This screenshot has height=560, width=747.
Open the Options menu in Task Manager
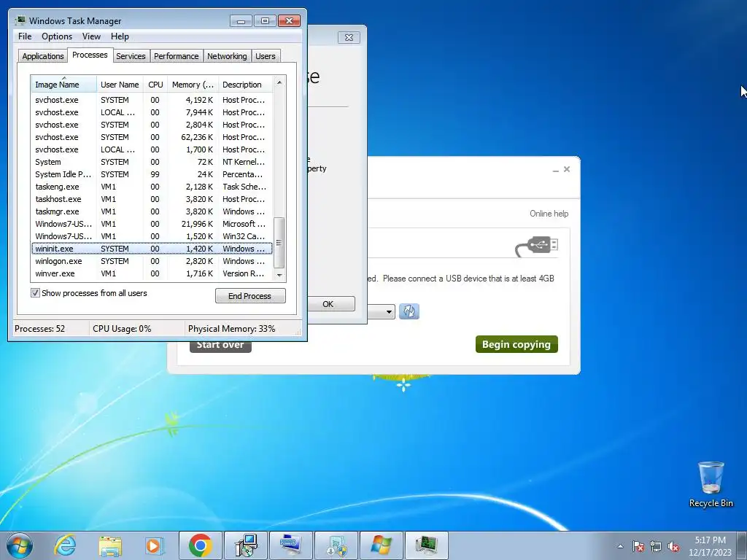[x=57, y=36]
